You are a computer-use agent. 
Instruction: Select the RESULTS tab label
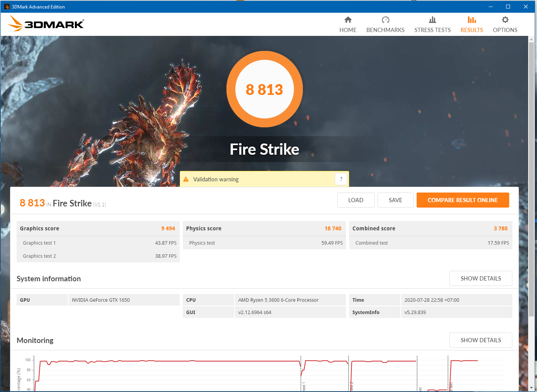pyautogui.click(x=472, y=30)
